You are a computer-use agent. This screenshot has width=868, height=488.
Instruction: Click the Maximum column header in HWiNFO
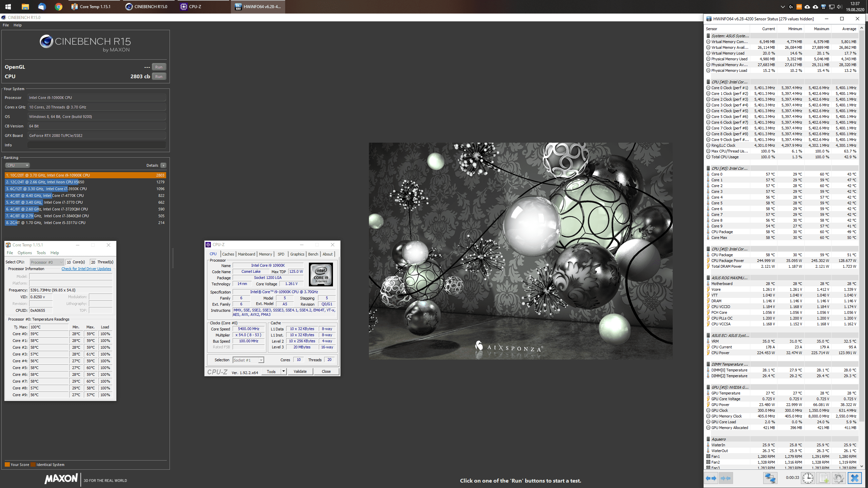(x=818, y=29)
